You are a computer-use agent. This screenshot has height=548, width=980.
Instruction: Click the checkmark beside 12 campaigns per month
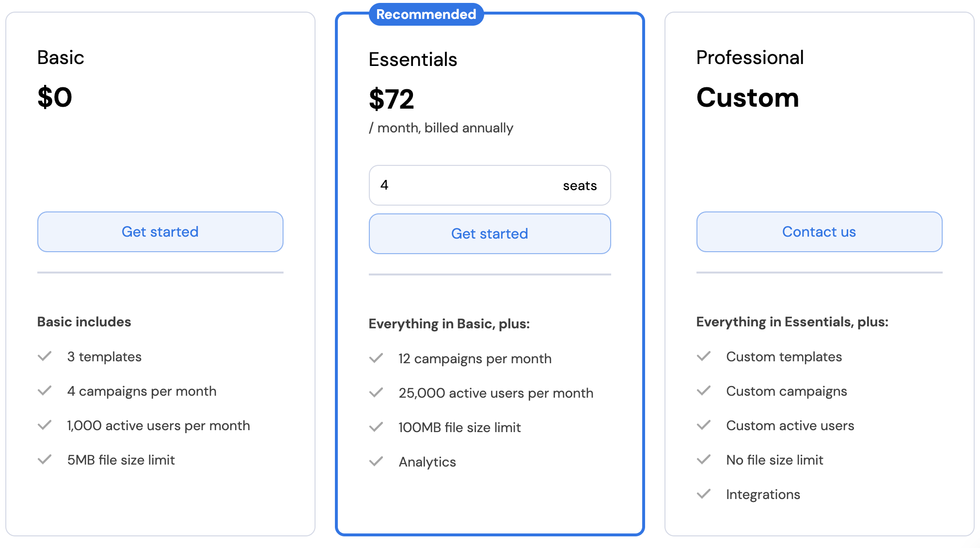376,358
